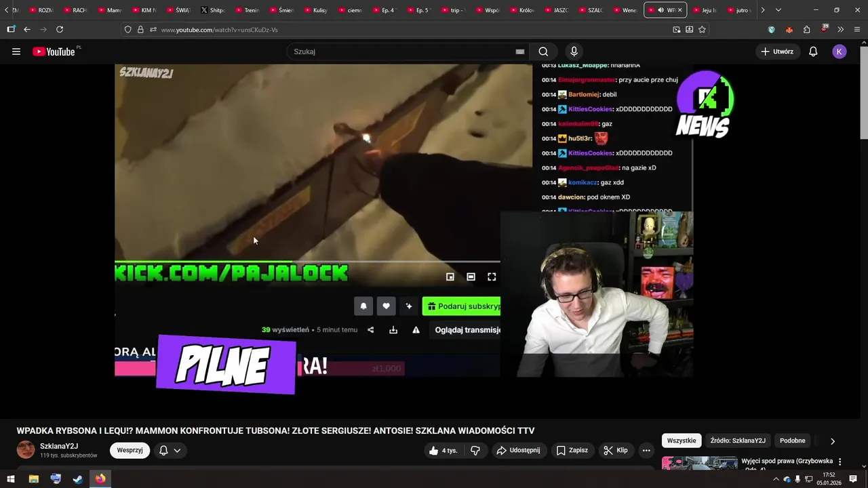The width and height of the screenshot is (868, 488).
Task: Start voice search with microphone icon
Action: (x=574, y=52)
